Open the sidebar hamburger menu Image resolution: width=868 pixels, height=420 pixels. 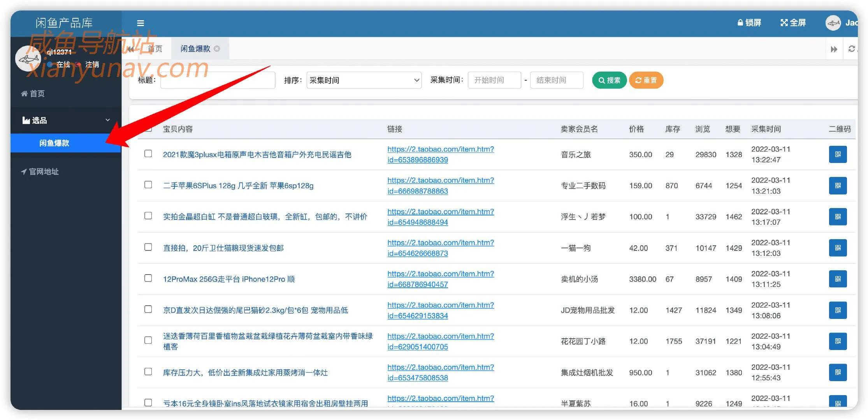pos(140,23)
